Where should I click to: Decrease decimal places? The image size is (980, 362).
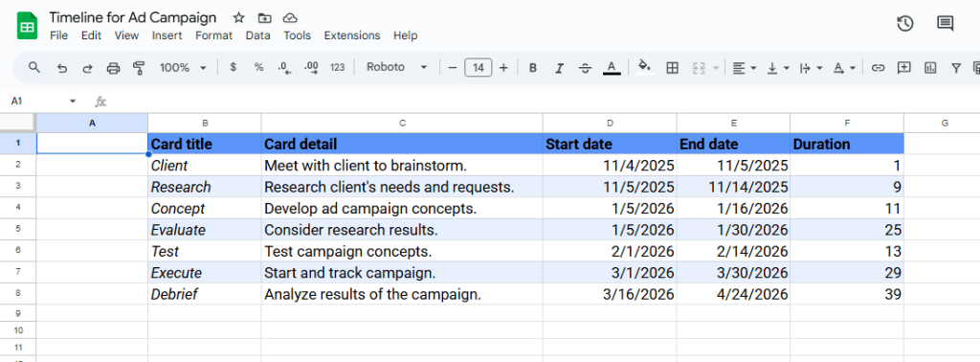click(x=285, y=68)
